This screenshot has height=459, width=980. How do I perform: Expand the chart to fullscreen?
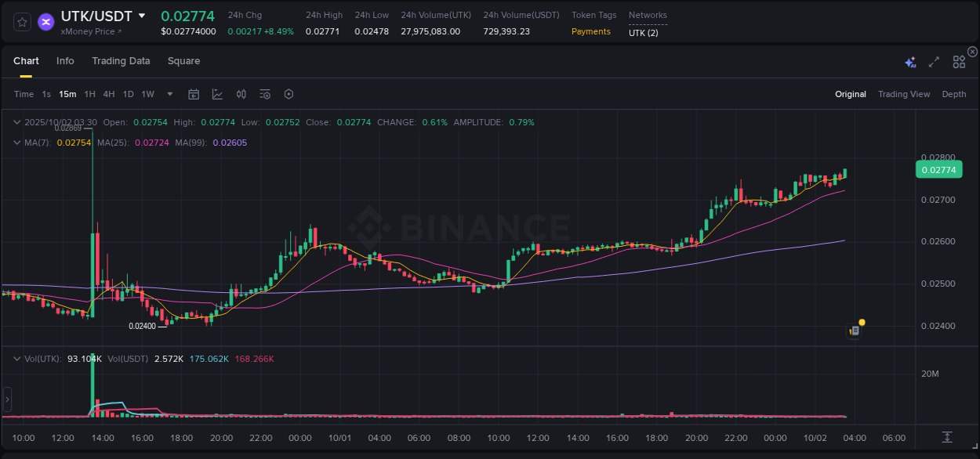click(x=933, y=60)
